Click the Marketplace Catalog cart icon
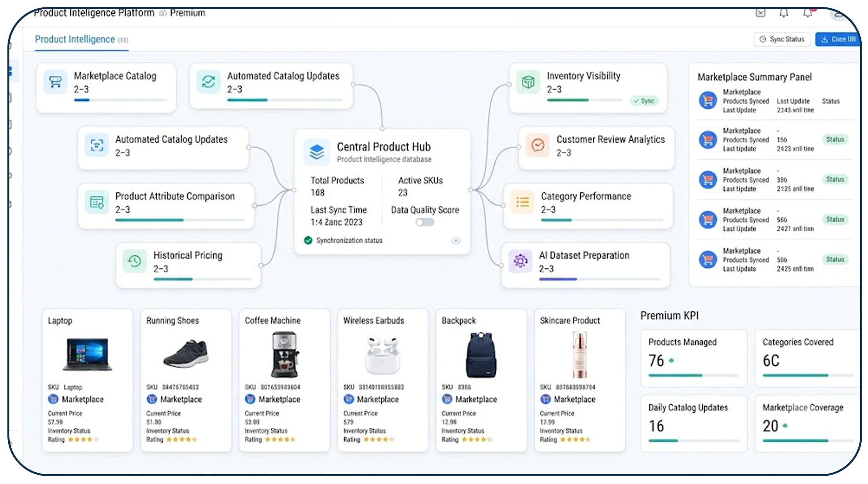This screenshot has height=484, width=868. tap(55, 82)
